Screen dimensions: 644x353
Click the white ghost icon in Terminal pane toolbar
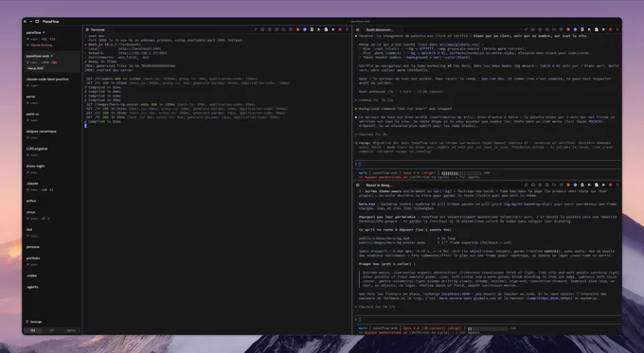pos(326,29)
